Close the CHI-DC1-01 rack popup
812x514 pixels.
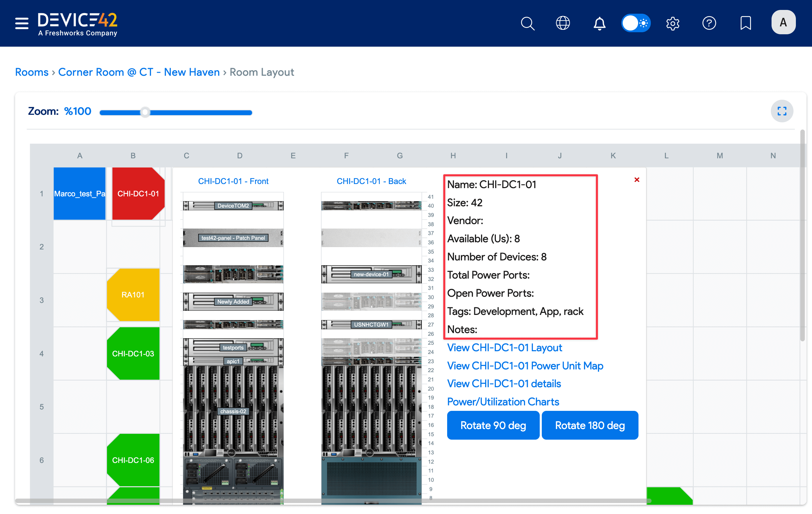[637, 180]
